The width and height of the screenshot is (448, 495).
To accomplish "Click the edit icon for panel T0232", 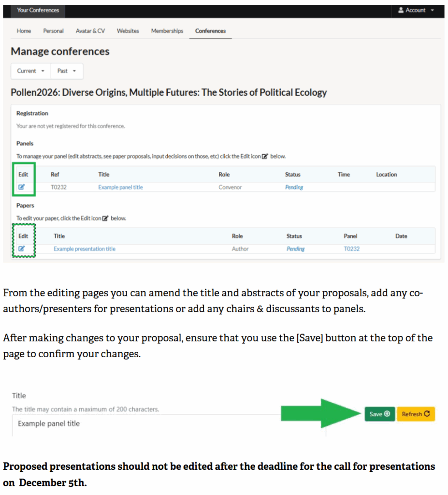I will (x=22, y=187).
